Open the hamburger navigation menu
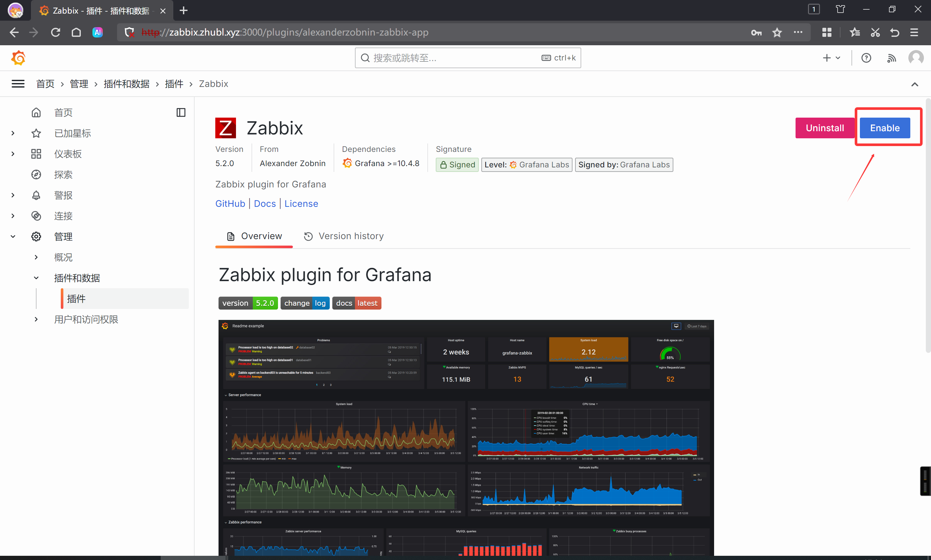The width and height of the screenshot is (931, 560). (18, 84)
